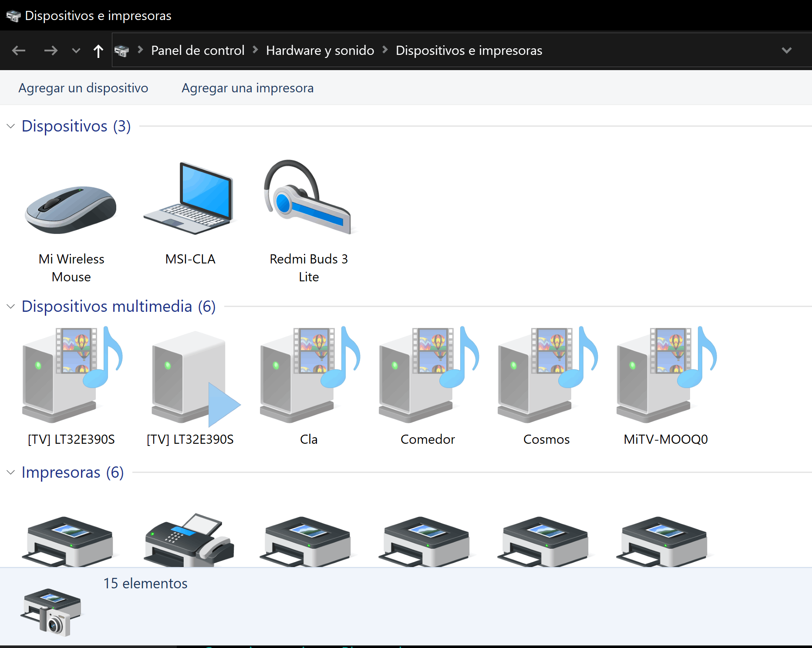812x648 pixels.
Task: Collapse the Impresoras (6) group
Action: 11,472
